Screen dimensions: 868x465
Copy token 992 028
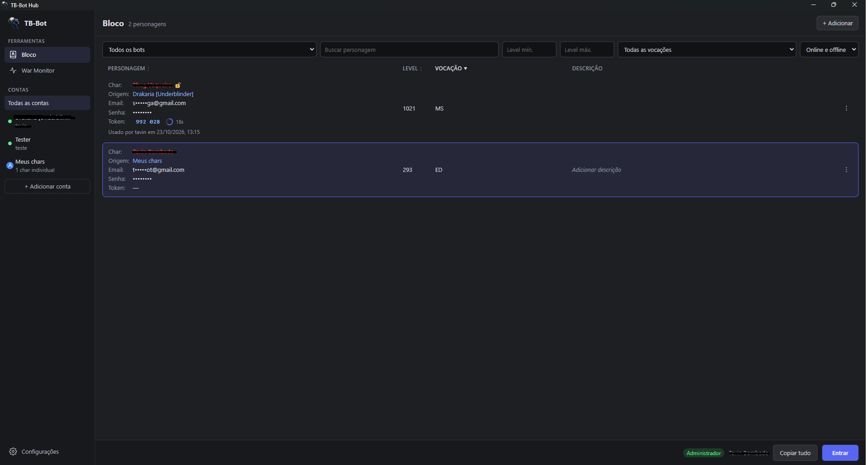(x=148, y=122)
